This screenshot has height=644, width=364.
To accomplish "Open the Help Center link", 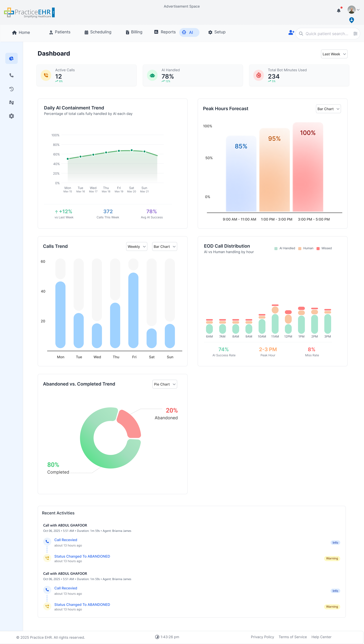I will pos(321,637).
